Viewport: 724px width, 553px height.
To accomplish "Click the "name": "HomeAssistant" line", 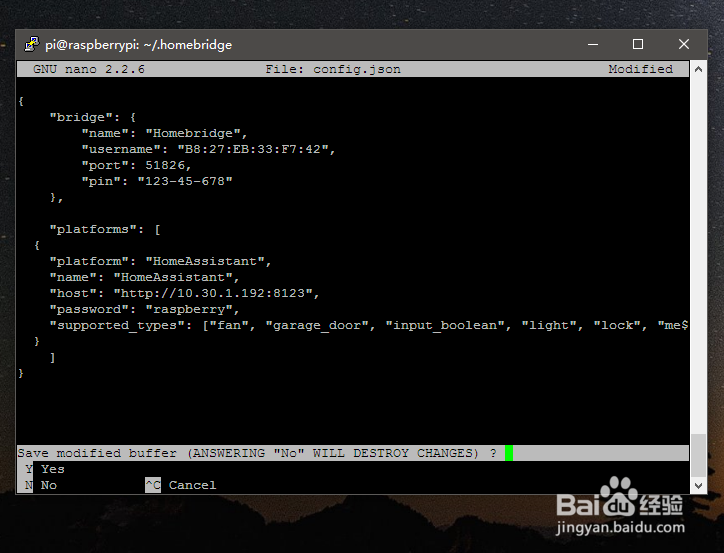I will tap(144, 277).
